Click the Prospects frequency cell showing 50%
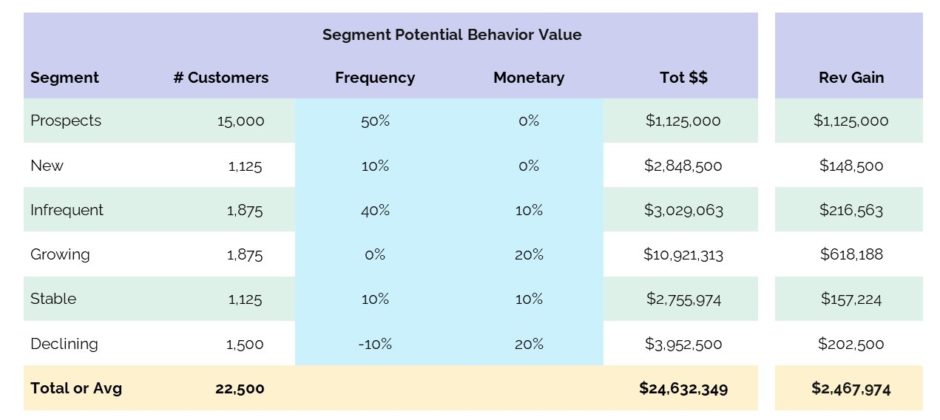 (x=375, y=121)
